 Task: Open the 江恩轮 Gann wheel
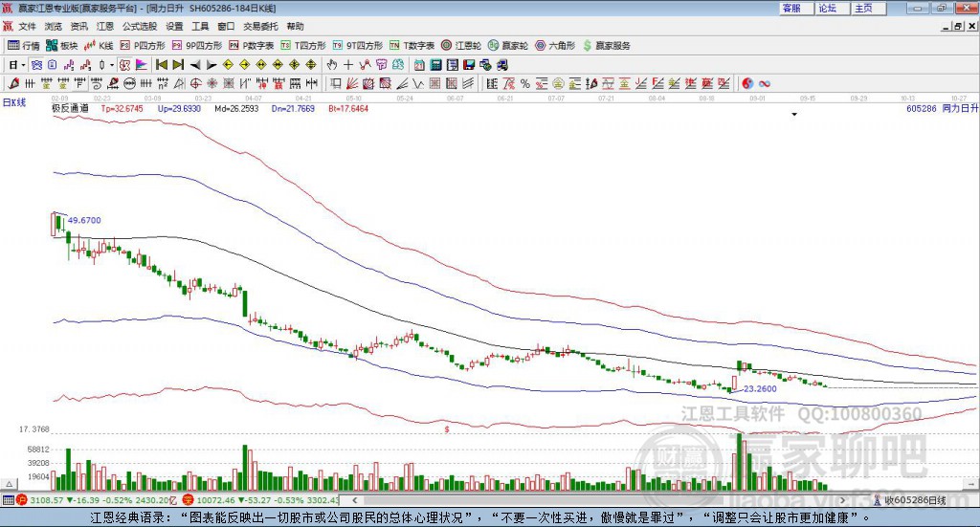(x=461, y=46)
